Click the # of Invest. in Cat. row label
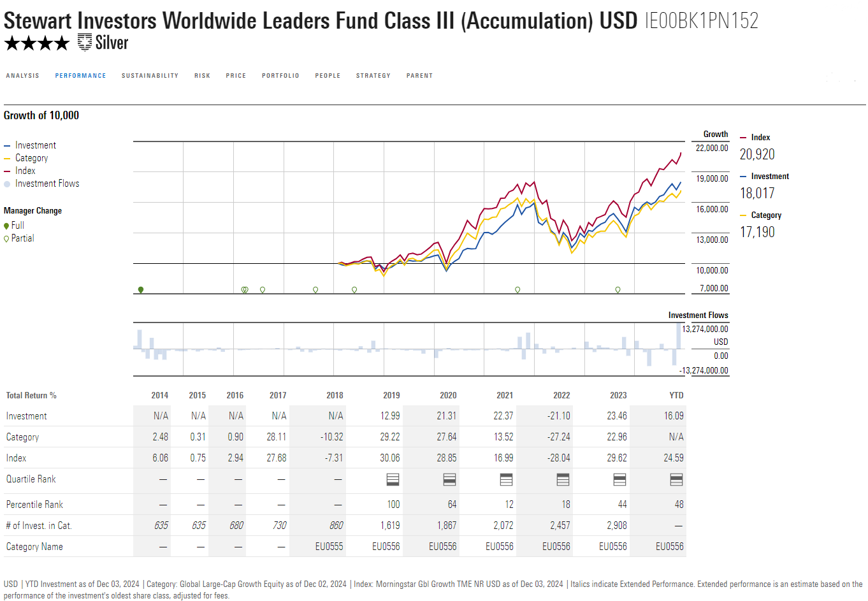 pyautogui.click(x=39, y=525)
